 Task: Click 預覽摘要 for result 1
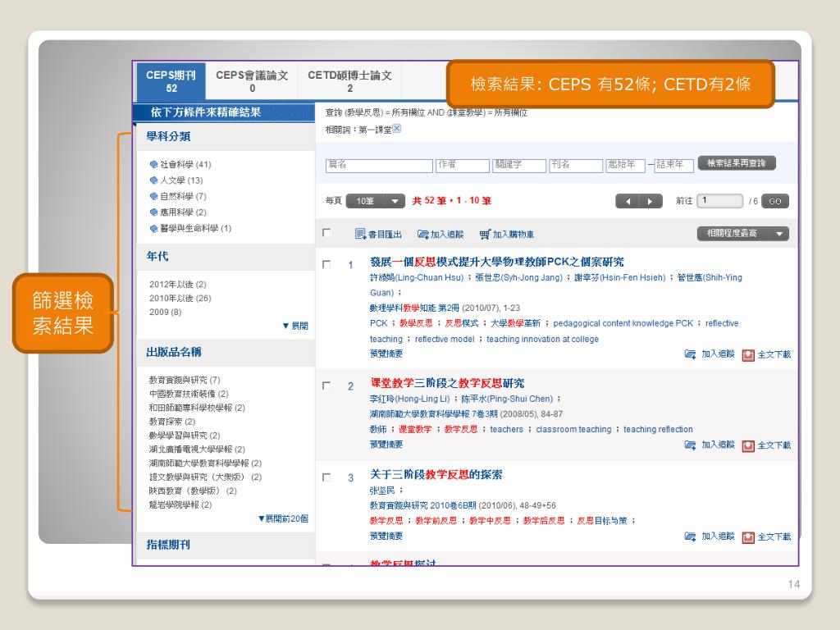386,354
